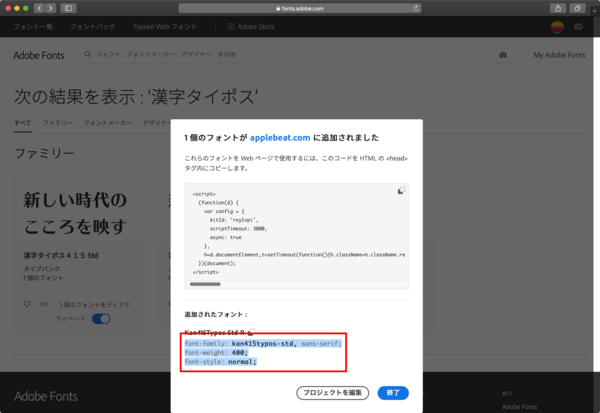Toggle the Safari sidebar button
600x413 pixels.
68,8
